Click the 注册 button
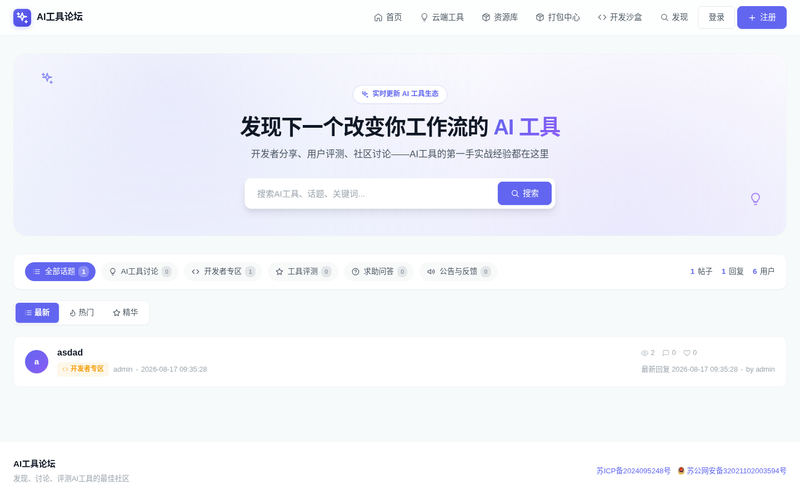800x500 pixels. [762, 17]
